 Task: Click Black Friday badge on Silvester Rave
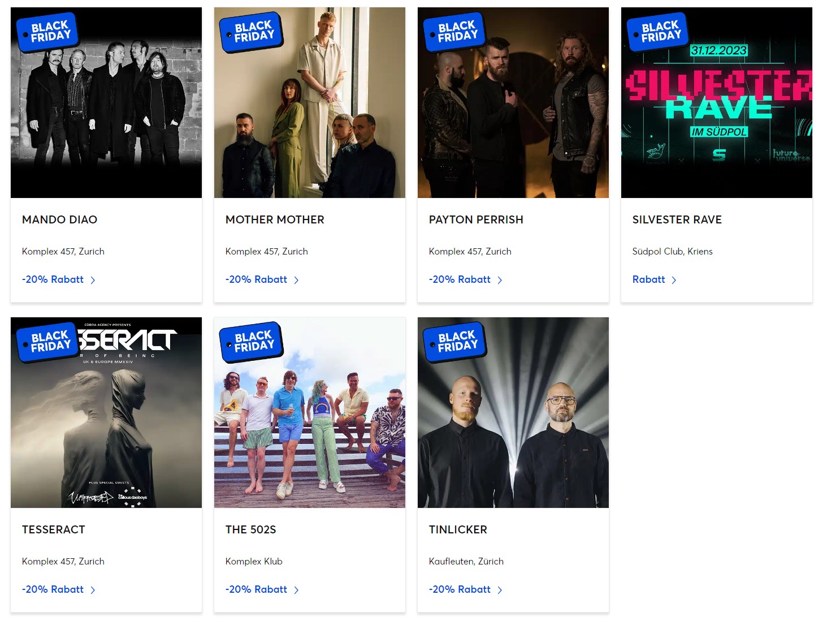[x=658, y=32]
